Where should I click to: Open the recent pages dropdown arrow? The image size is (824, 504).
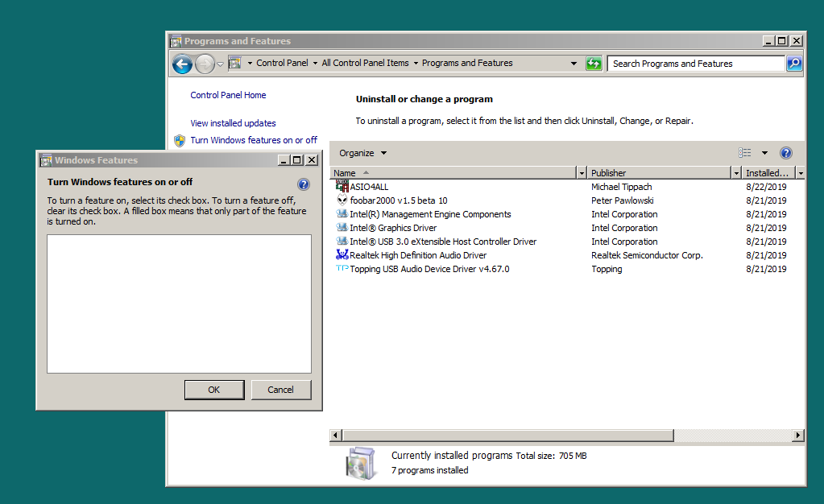[220, 64]
